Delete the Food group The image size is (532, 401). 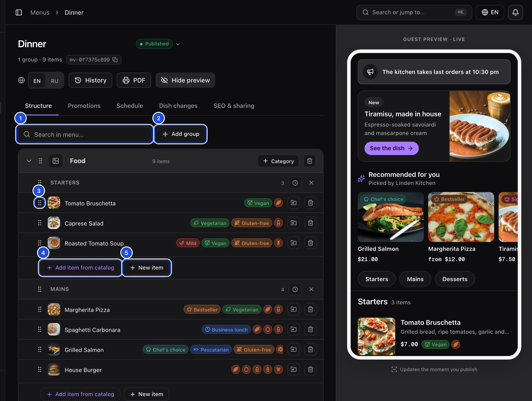pos(309,161)
